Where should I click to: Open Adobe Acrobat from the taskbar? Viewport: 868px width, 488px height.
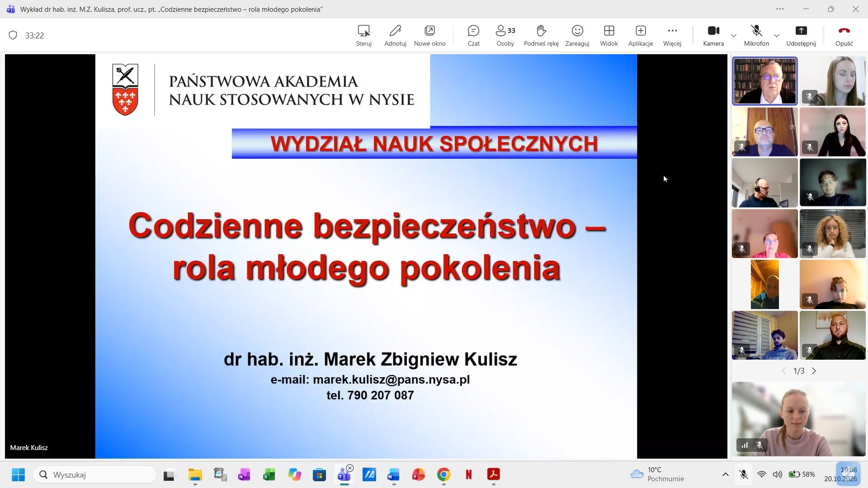493,474
